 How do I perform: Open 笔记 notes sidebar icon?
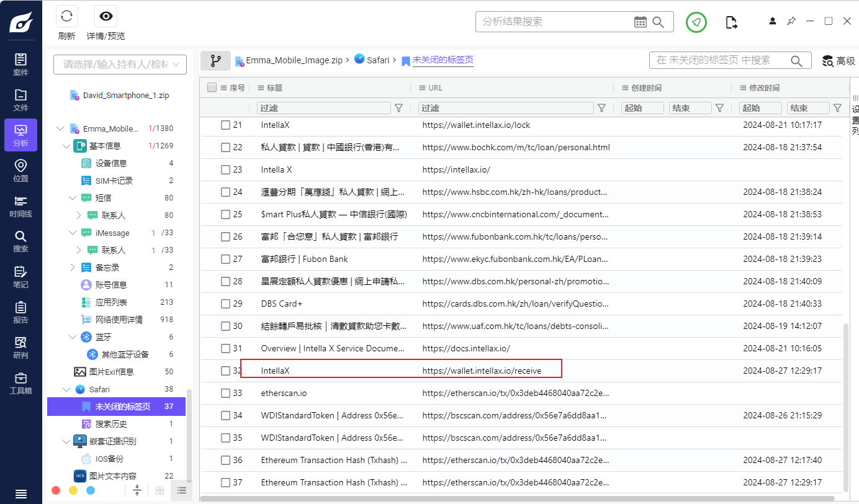[x=20, y=277]
